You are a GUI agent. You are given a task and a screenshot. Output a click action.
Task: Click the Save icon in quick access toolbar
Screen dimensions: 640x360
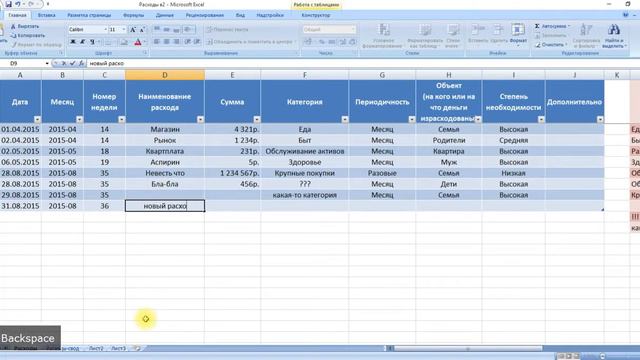[8, 4]
